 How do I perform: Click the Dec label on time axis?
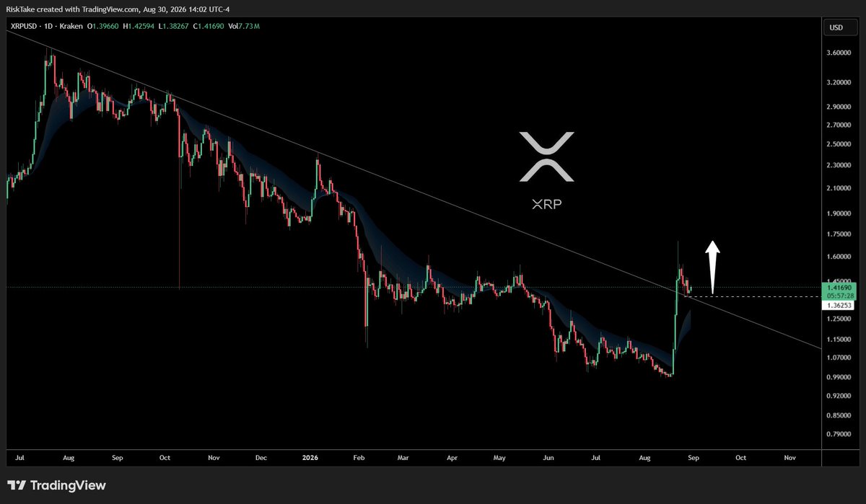[x=261, y=458]
